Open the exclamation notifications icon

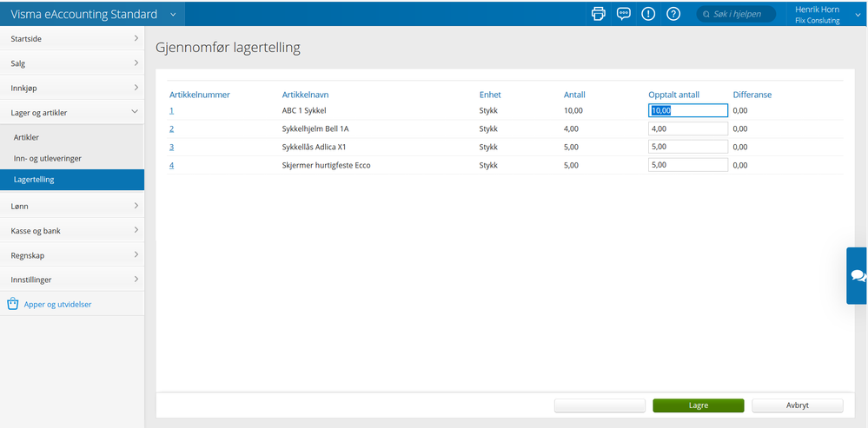click(x=648, y=14)
